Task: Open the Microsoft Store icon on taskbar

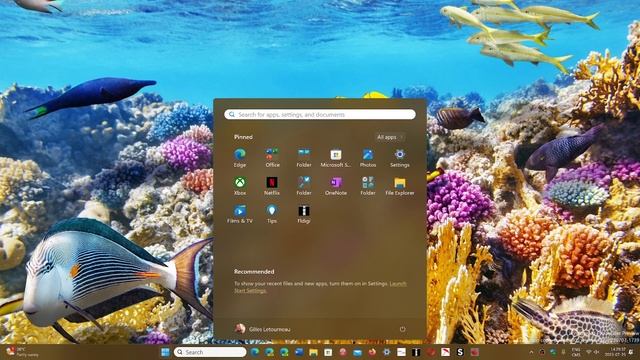Action: tap(328, 352)
